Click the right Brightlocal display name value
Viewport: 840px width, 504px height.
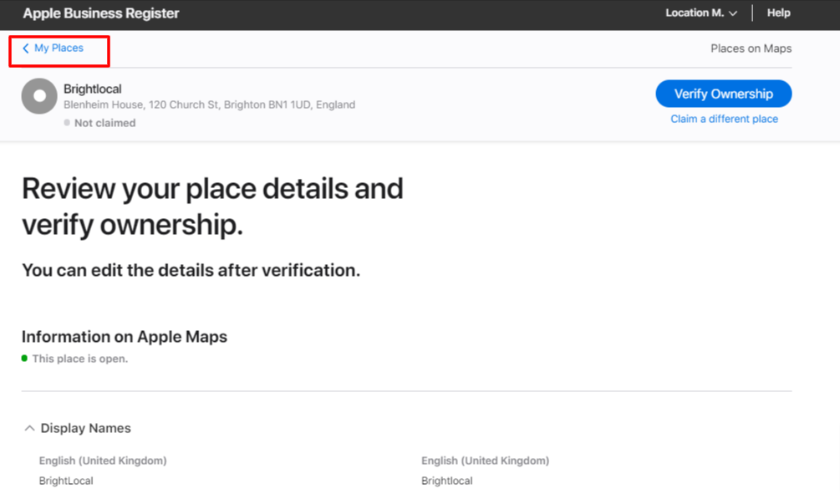click(446, 481)
